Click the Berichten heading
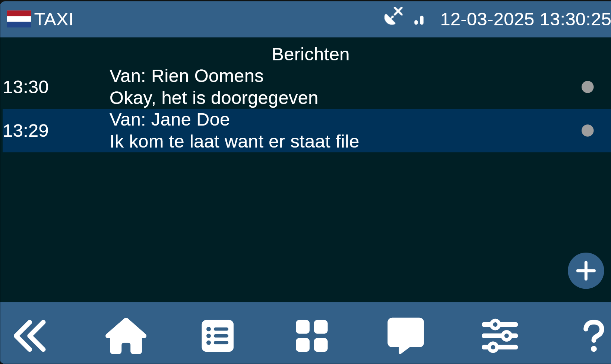The height and width of the screenshot is (364, 611). click(311, 54)
